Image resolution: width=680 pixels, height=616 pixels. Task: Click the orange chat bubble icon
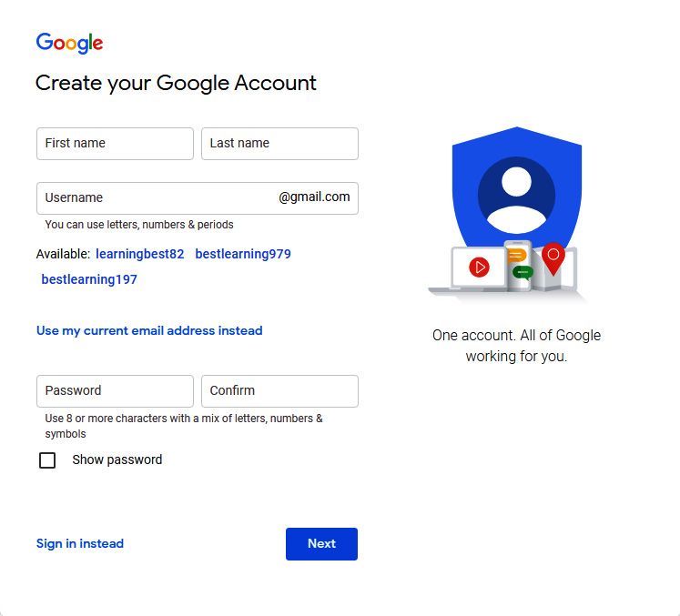coord(516,256)
